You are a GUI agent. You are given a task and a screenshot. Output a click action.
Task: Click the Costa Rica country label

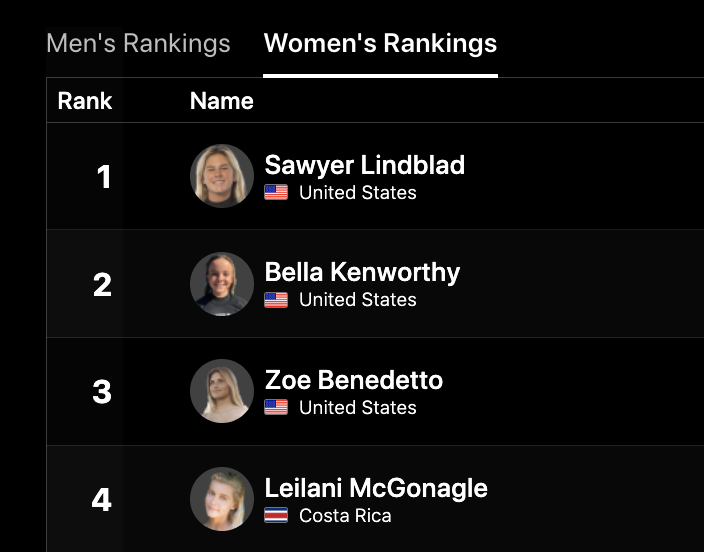[x=345, y=516]
